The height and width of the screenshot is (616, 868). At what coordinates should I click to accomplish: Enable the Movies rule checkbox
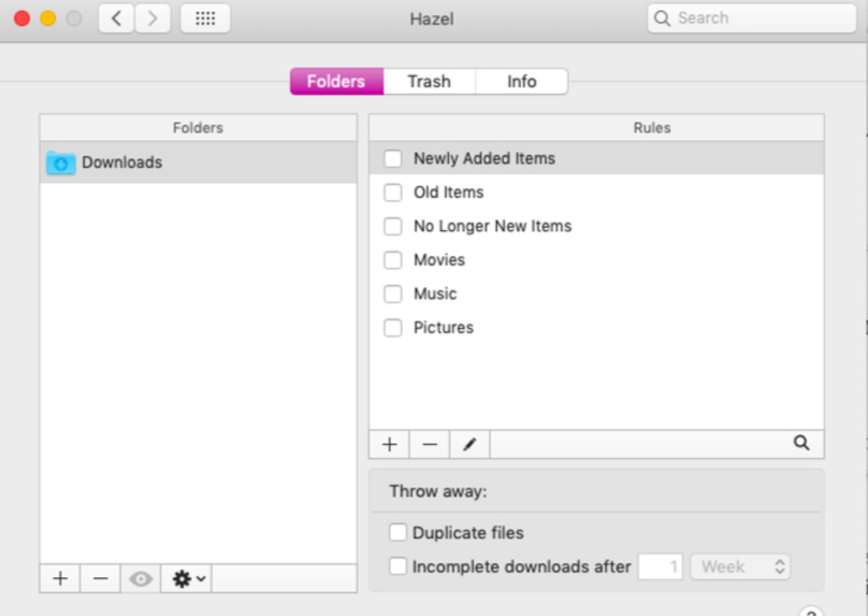(x=393, y=260)
